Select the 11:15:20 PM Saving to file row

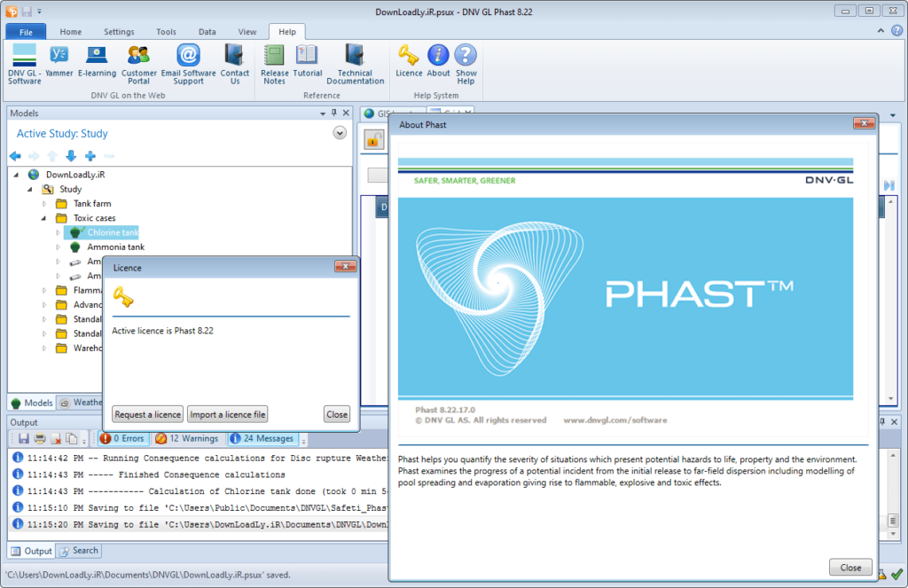197,524
